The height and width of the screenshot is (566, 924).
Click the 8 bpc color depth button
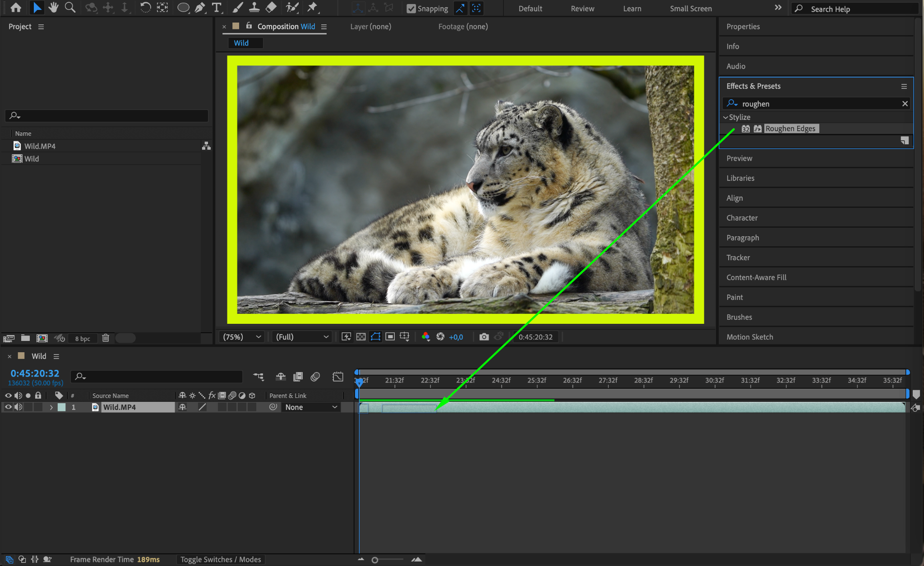[83, 338]
